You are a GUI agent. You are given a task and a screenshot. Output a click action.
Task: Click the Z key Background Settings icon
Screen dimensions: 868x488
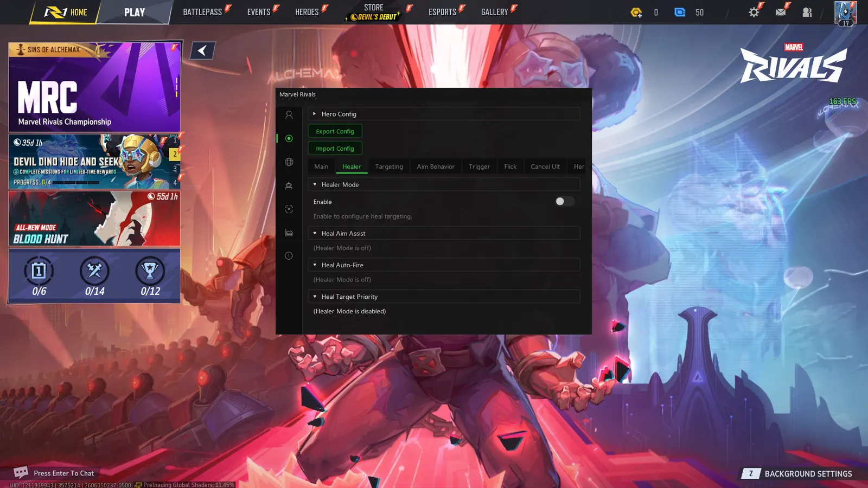tap(751, 473)
